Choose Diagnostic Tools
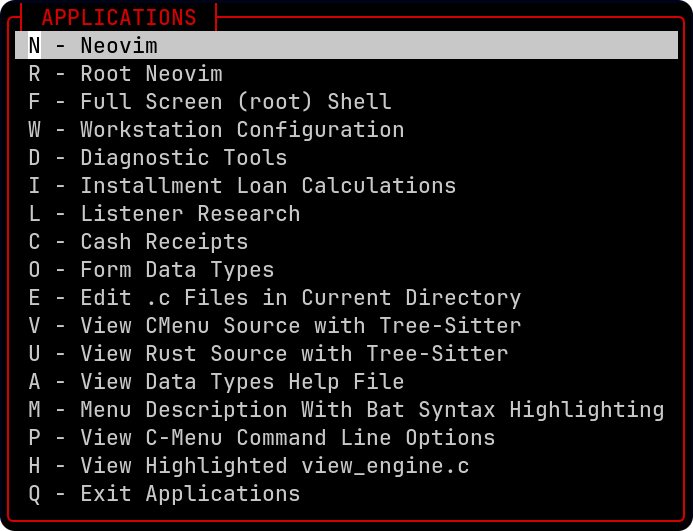693x531 pixels. click(x=183, y=158)
